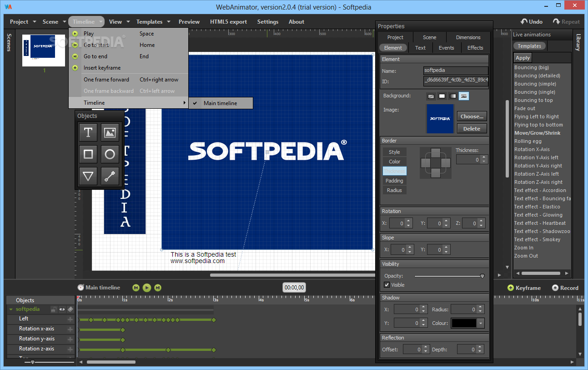
Task: Select Rolling egg animation template
Action: [528, 141]
